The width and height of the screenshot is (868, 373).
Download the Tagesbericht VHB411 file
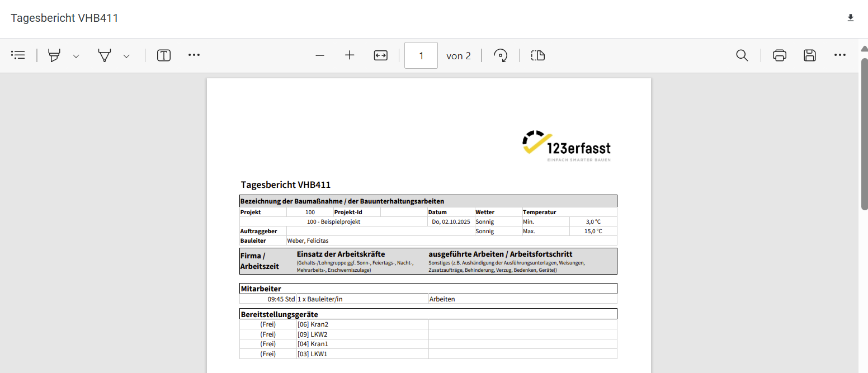pyautogui.click(x=851, y=18)
